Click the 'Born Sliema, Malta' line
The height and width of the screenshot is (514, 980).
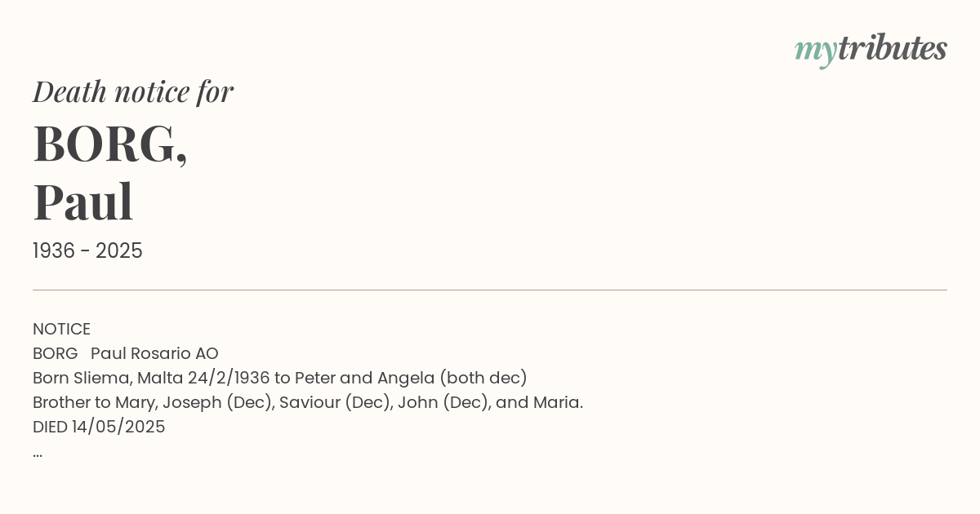pos(280,378)
